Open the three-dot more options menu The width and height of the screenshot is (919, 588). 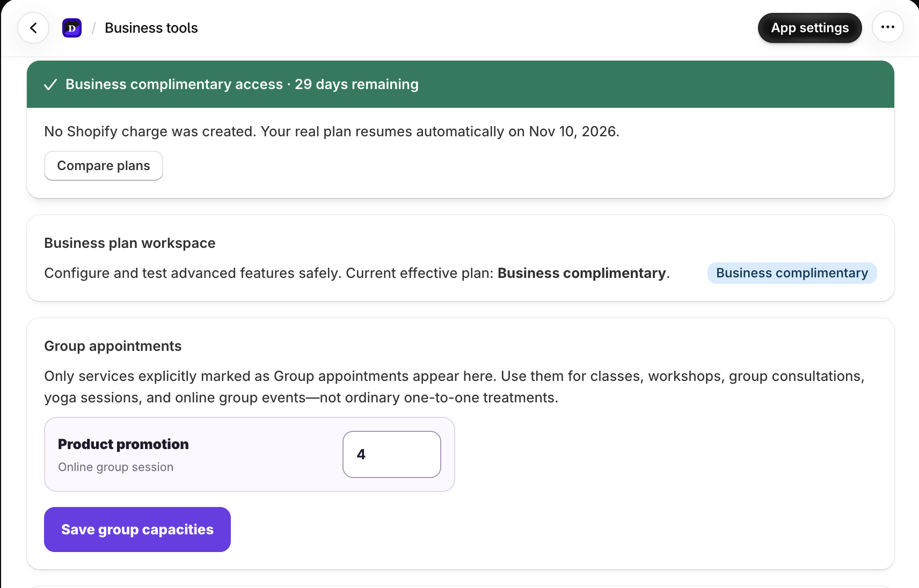[x=888, y=27]
